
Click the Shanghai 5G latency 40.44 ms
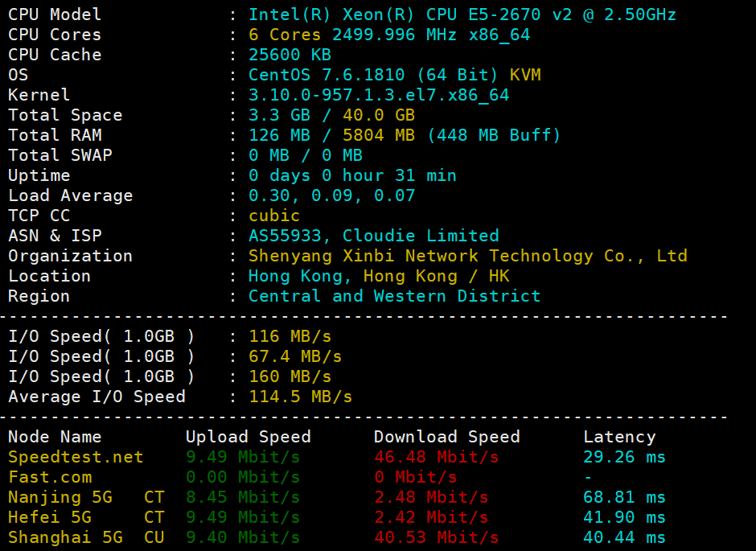(624, 537)
